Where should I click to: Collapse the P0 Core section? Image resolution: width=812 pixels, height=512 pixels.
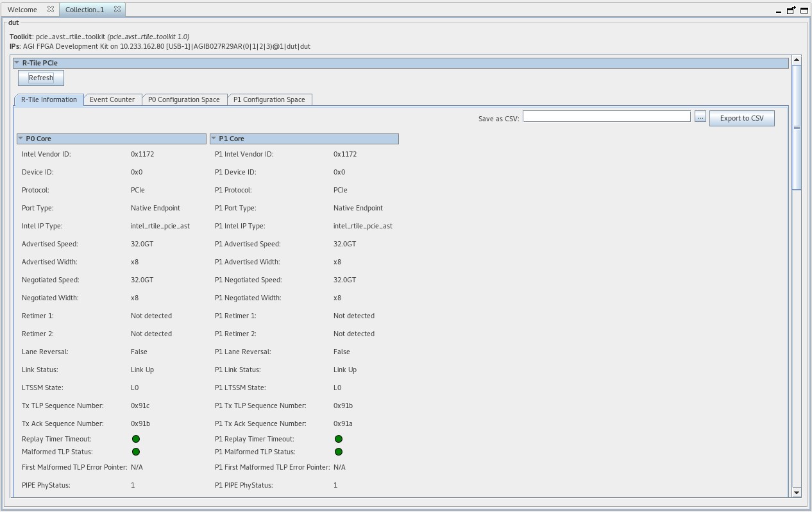click(21, 139)
